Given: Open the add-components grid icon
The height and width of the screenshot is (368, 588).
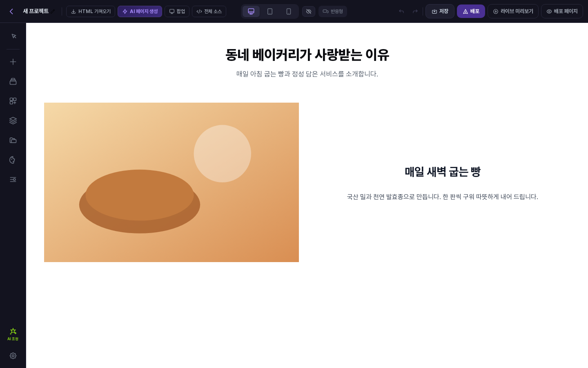Looking at the screenshot, I should click(13, 101).
